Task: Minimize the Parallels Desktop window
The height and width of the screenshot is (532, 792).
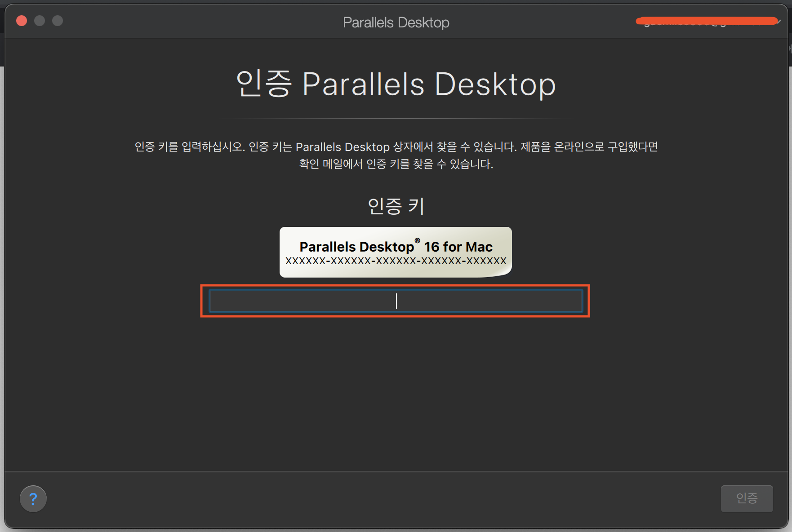Action: (x=40, y=21)
